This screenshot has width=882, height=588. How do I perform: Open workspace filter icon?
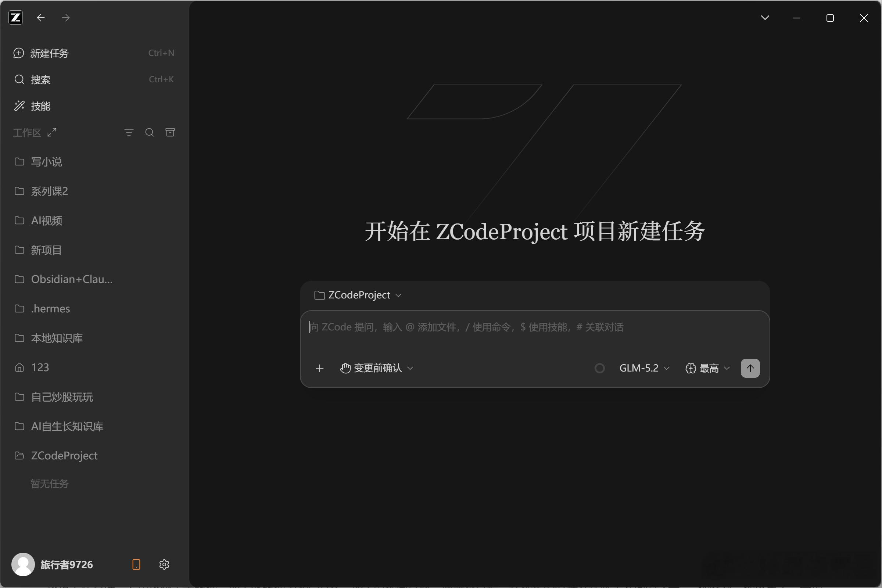(x=129, y=132)
